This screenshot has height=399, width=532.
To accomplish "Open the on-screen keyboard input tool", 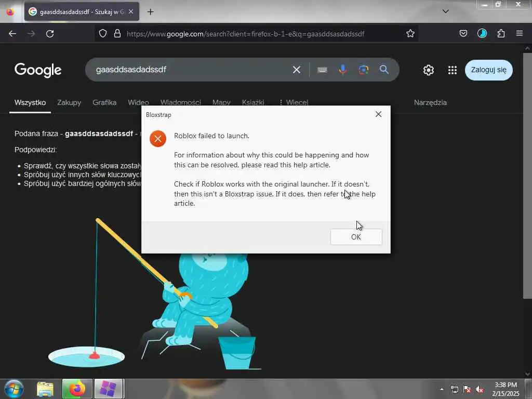I will coord(322,70).
